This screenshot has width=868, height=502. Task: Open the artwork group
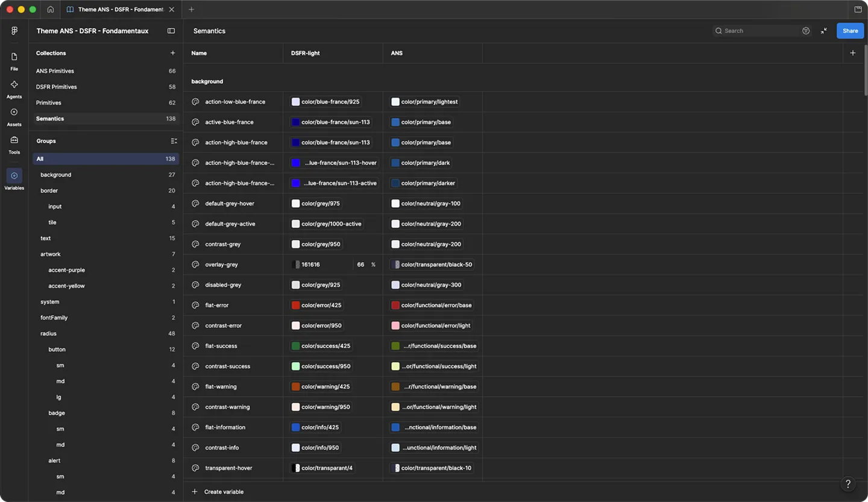click(x=105, y=254)
